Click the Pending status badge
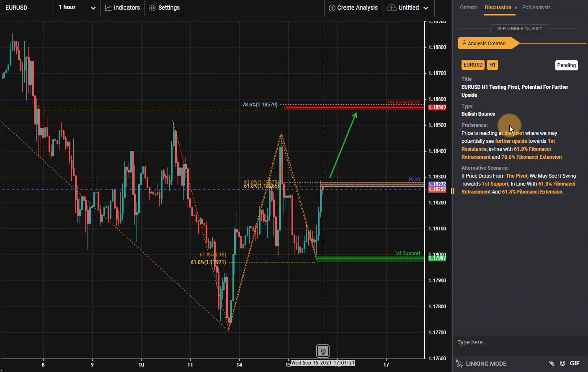This screenshot has height=372, width=588. (x=566, y=65)
